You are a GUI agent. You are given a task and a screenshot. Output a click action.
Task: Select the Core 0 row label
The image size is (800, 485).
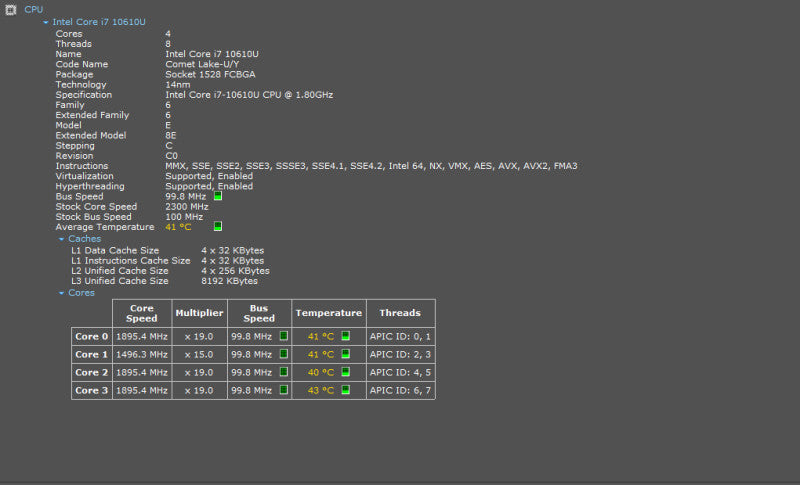point(91,337)
